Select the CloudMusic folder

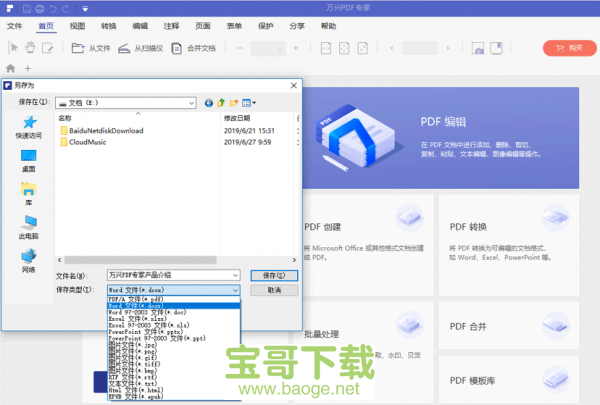pyautogui.click(x=83, y=142)
